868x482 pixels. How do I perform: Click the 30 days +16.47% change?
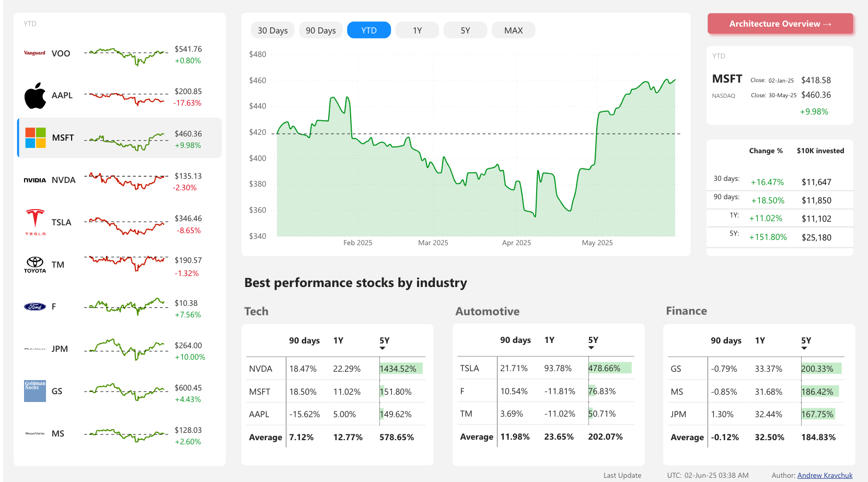tap(767, 182)
